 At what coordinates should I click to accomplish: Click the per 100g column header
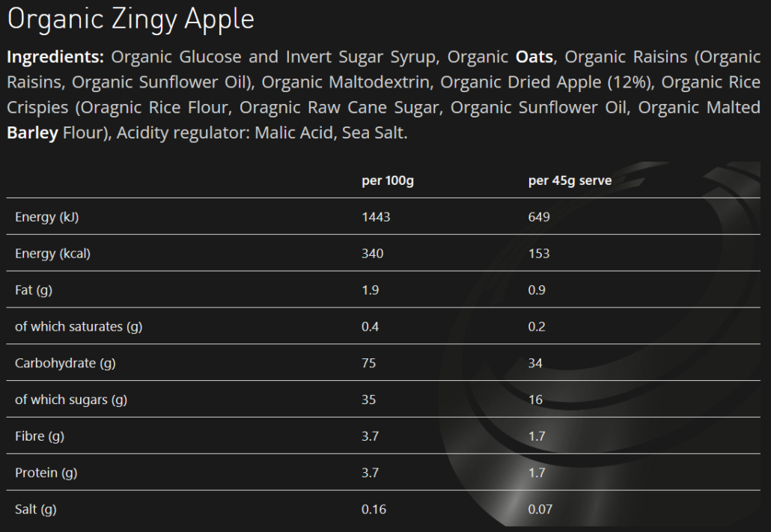click(387, 180)
